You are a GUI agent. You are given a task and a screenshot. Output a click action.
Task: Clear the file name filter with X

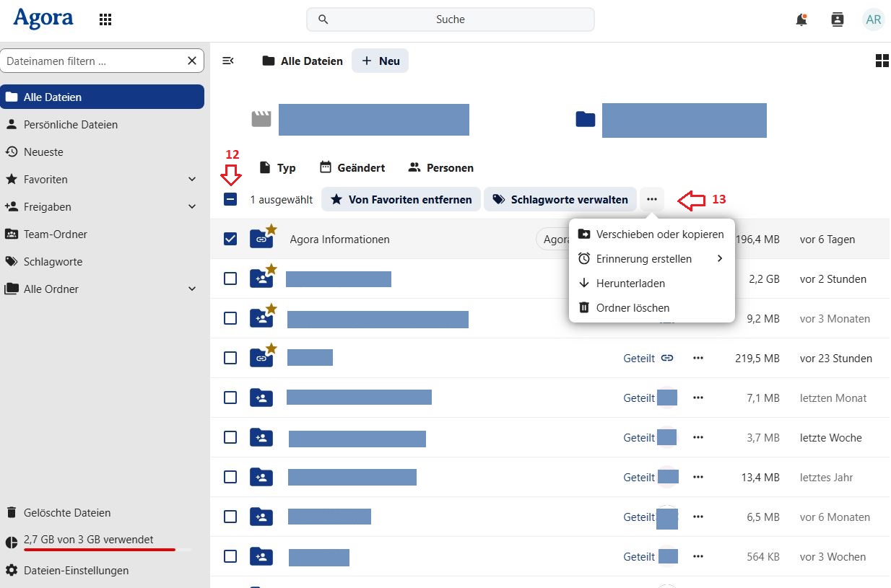click(191, 61)
